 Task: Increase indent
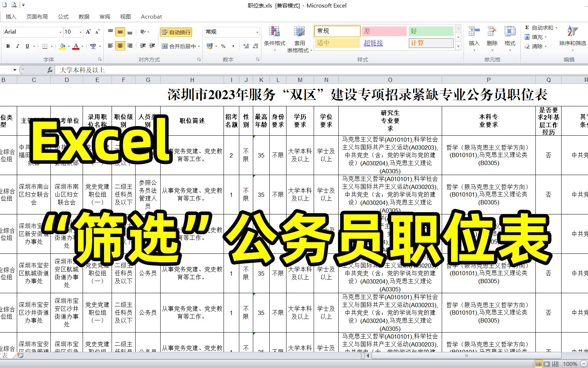(152, 46)
